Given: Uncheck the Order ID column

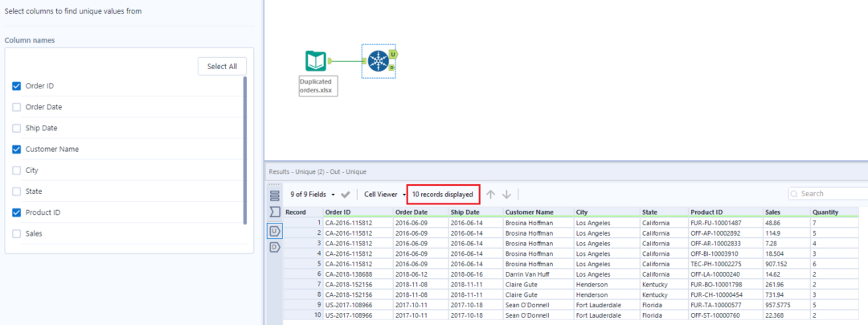Looking at the screenshot, I should (x=17, y=86).
